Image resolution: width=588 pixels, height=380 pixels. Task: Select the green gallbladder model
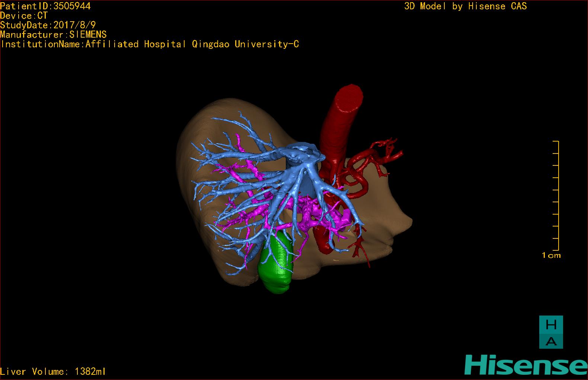pyautogui.click(x=276, y=265)
